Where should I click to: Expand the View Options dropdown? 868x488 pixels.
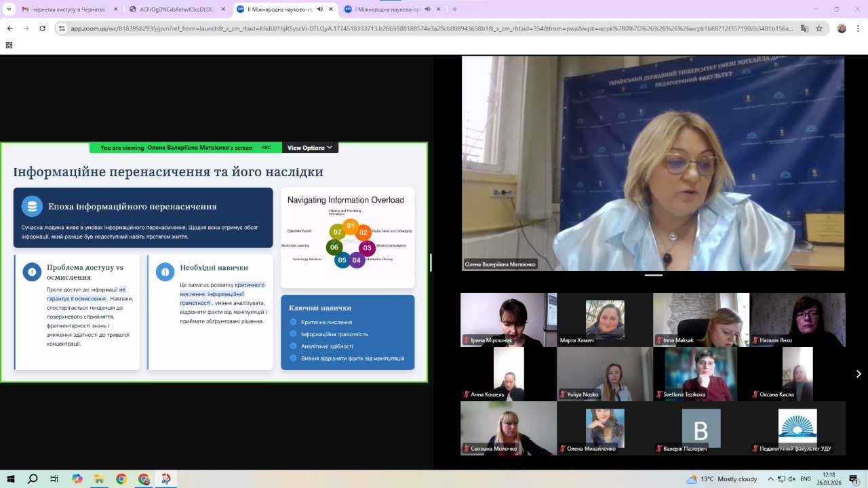pyautogui.click(x=310, y=148)
